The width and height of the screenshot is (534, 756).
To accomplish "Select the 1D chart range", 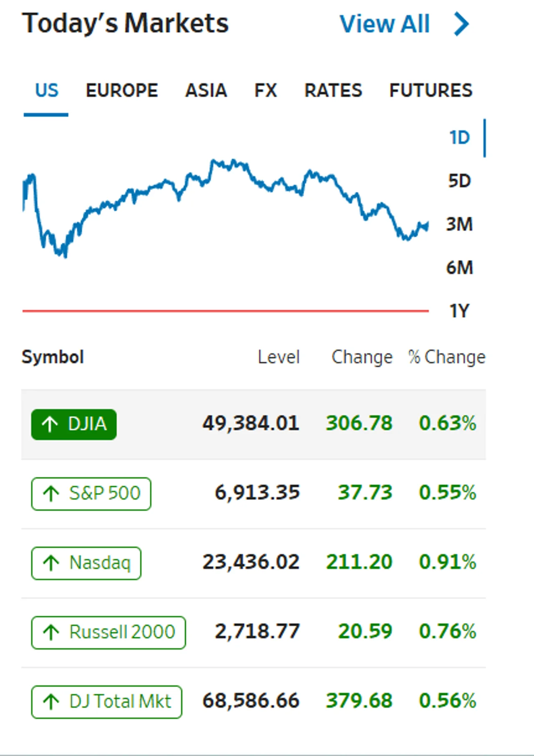I will [x=459, y=138].
